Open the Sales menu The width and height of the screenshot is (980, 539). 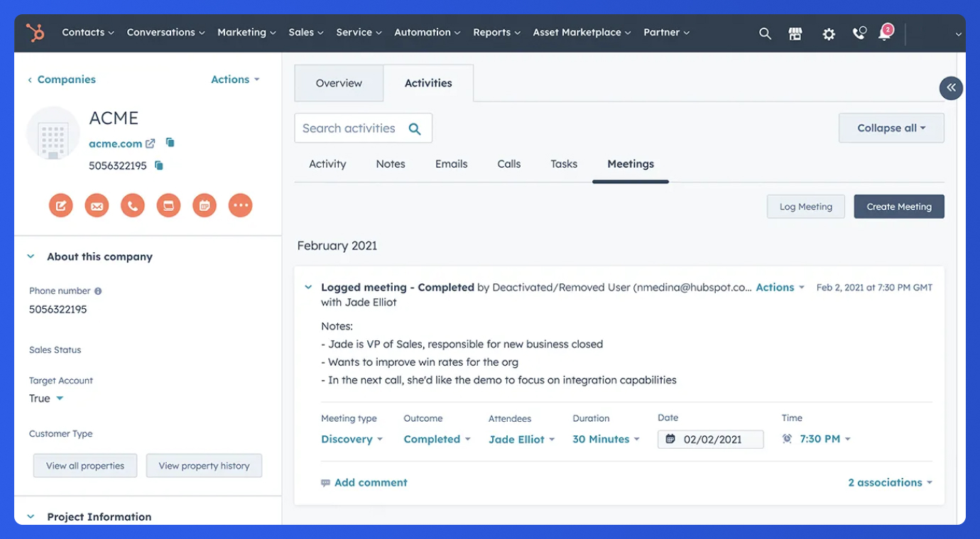[x=306, y=33]
